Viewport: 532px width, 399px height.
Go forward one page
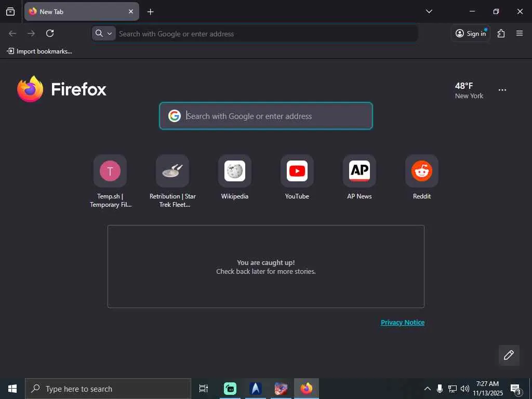[x=31, y=33]
